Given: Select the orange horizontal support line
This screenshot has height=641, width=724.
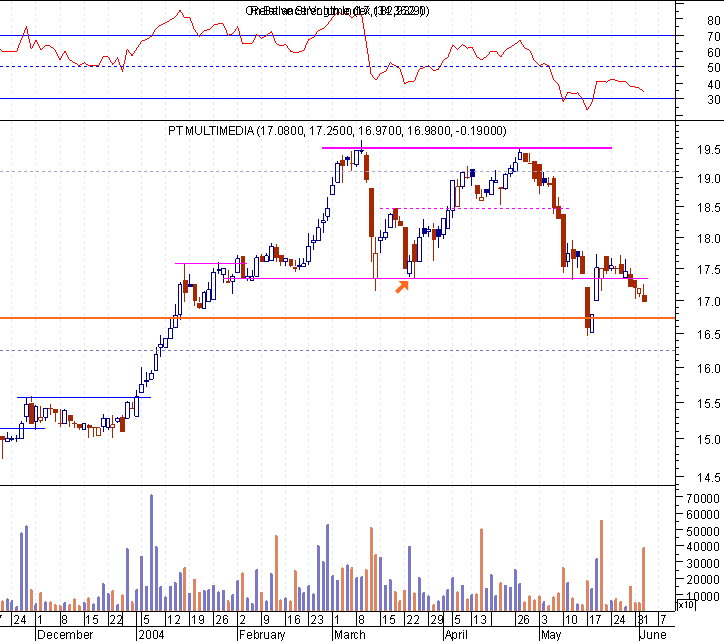Looking at the screenshot, I should (x=337, y=318).
